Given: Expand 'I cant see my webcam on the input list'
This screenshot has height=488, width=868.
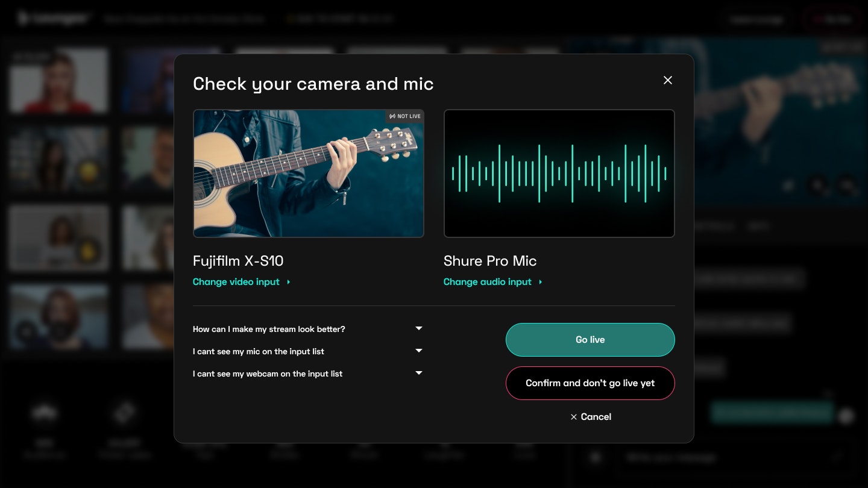Looking at the screenshot, I should [x=307, y=374].
